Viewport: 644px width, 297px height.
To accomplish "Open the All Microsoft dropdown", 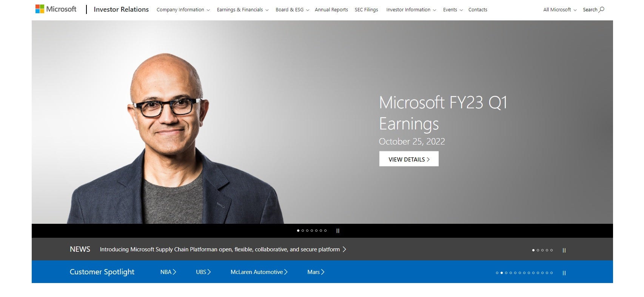I will tap(560, 10).
